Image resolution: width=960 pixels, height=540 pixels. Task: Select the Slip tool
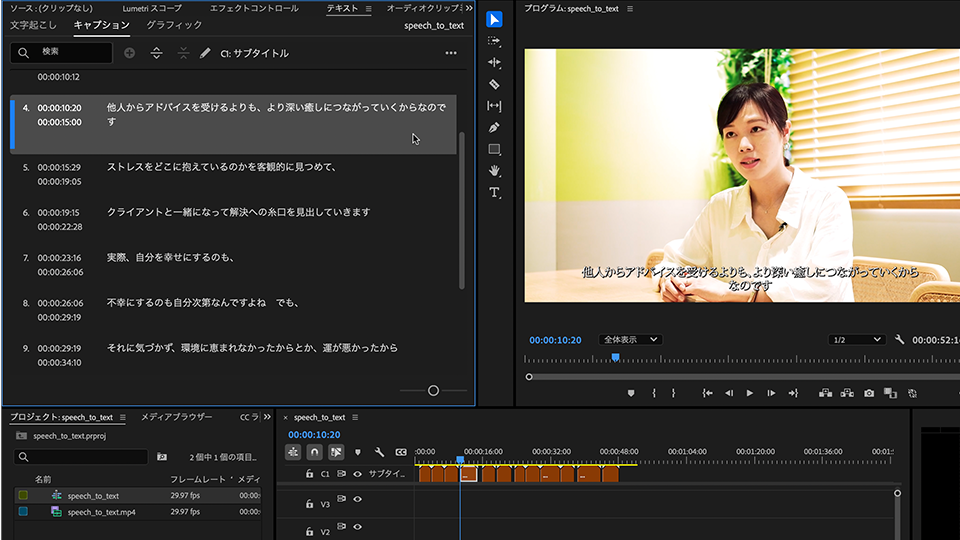pos(494,106)
